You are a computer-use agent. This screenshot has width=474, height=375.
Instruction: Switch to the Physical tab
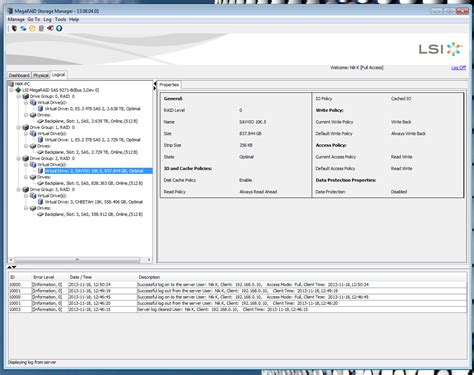tap(41, 75)
